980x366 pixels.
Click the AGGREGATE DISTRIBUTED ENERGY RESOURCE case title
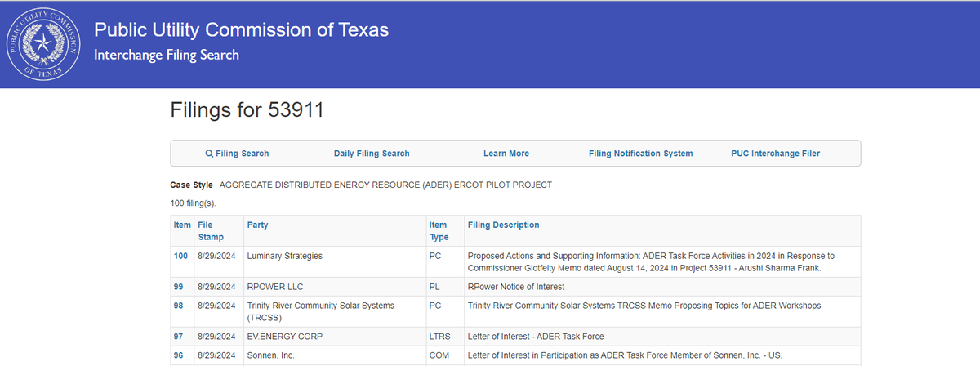pos(385,185)
